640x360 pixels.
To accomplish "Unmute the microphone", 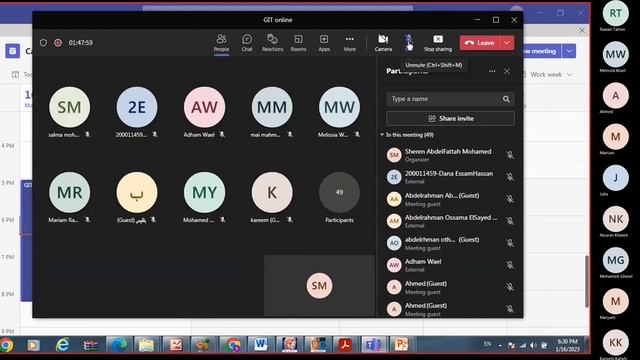I will point(409,42).
